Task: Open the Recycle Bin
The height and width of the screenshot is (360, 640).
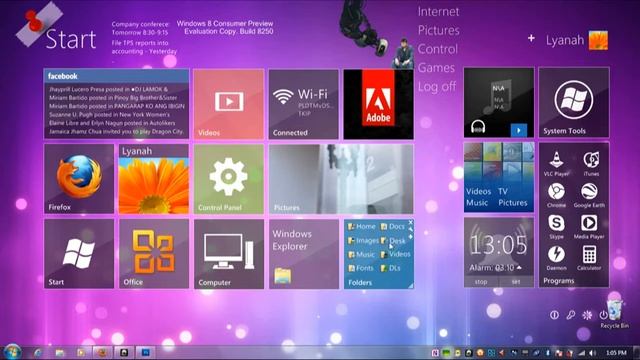Action: [x=614, y=313]
